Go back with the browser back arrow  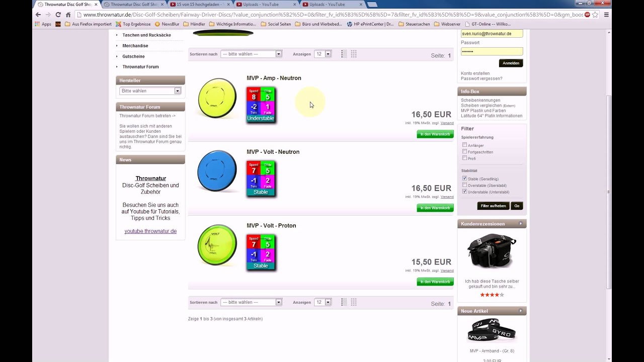[38, 15]
